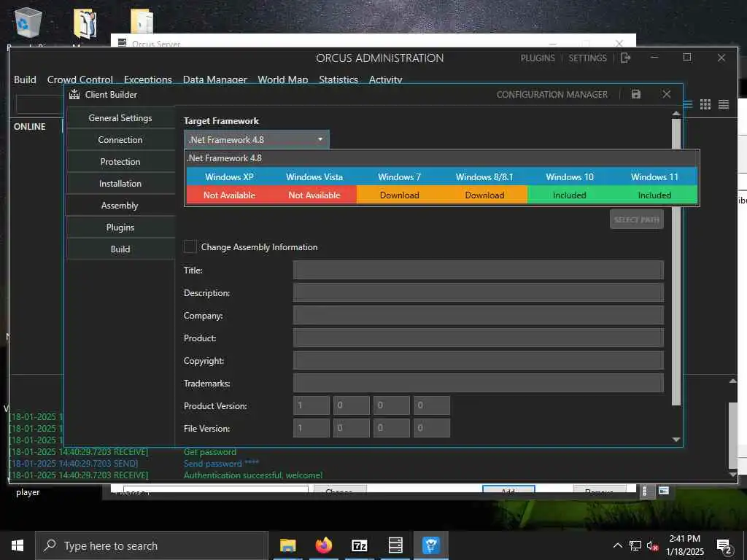Click the last File Version field
Image resolution: width=747 pixels, height=560 pixels.
(x=432, y=428)
